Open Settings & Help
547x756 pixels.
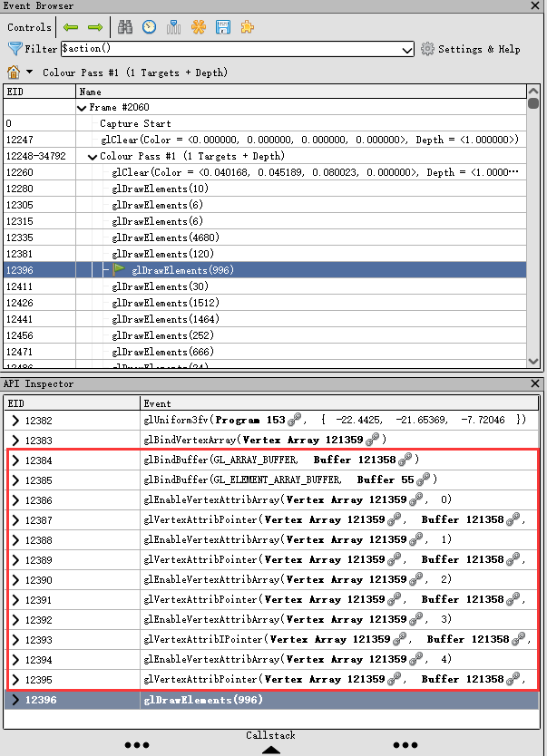click(471, 49)
